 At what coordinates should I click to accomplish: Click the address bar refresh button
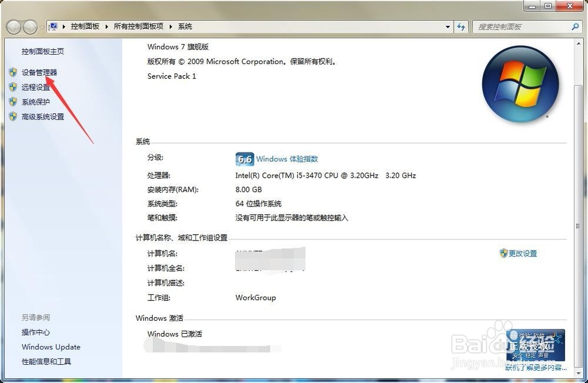461,26
